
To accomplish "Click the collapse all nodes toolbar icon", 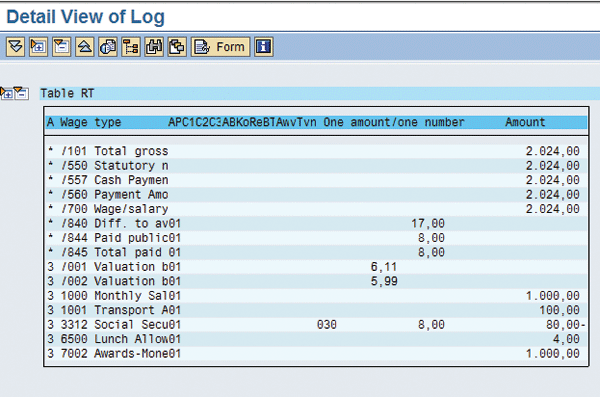I will tap(85, 47).
